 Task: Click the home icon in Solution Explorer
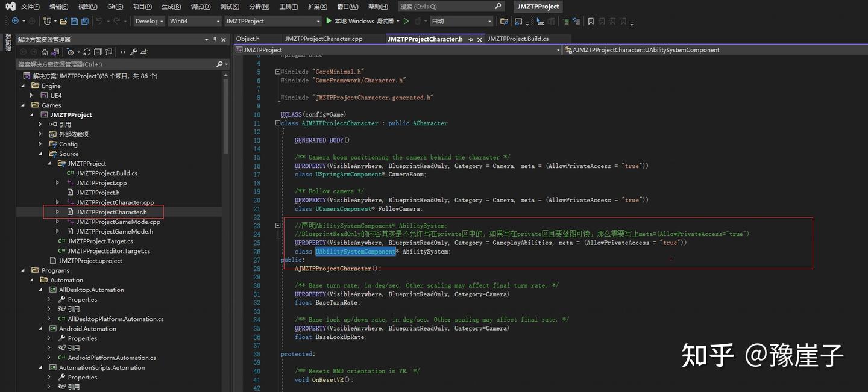[45, 52]
